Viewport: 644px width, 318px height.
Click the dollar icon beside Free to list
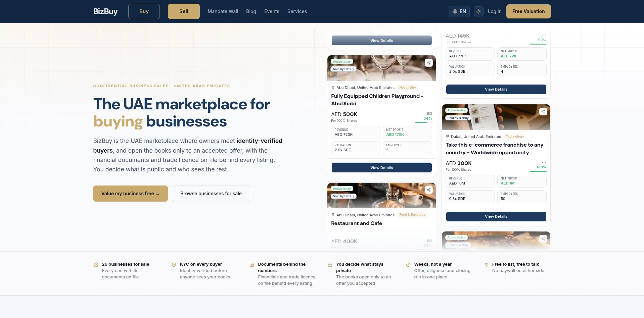[486, 265]
